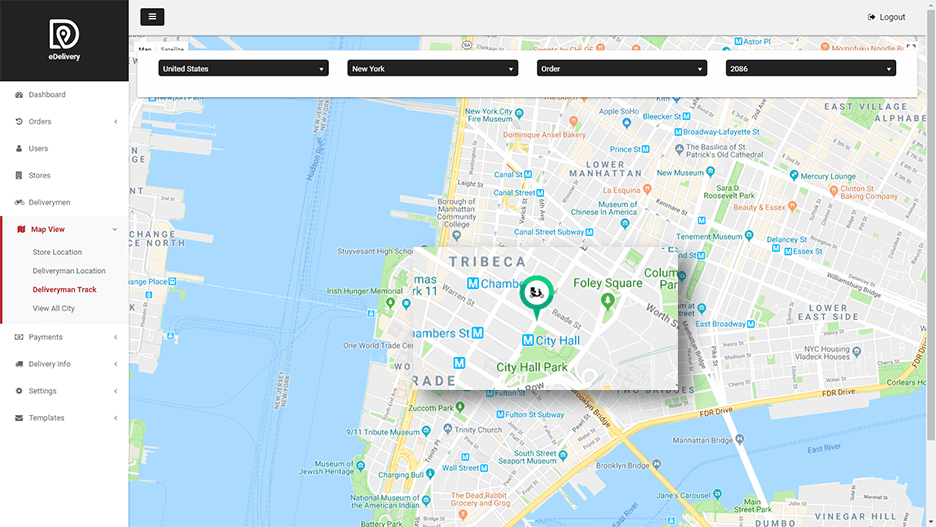The image size is (936, 527).
Task: Click the Dashboard gauge icon
Action: coord(19,95)
